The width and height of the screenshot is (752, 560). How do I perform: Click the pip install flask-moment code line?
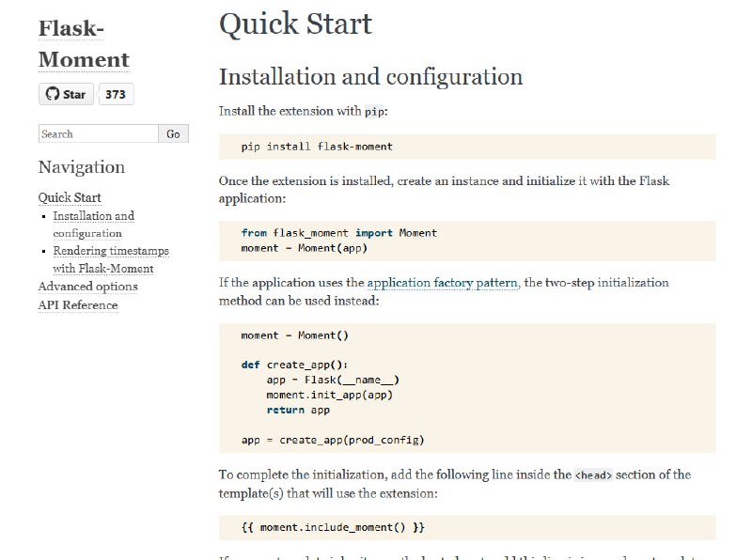click(317, 147)
